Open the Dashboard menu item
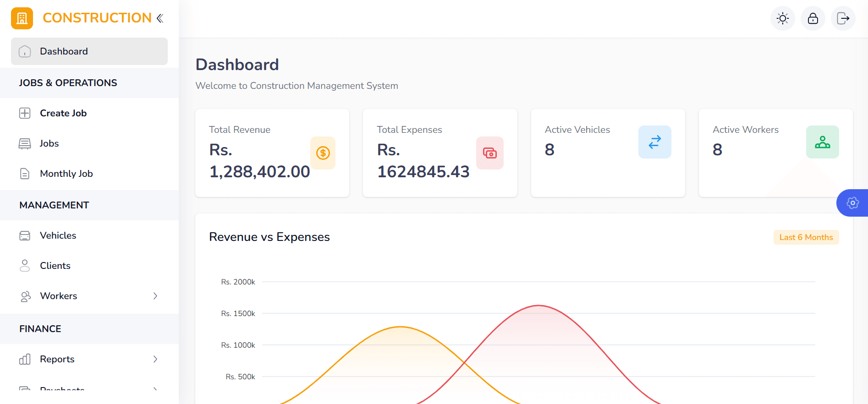 (89, 51)
